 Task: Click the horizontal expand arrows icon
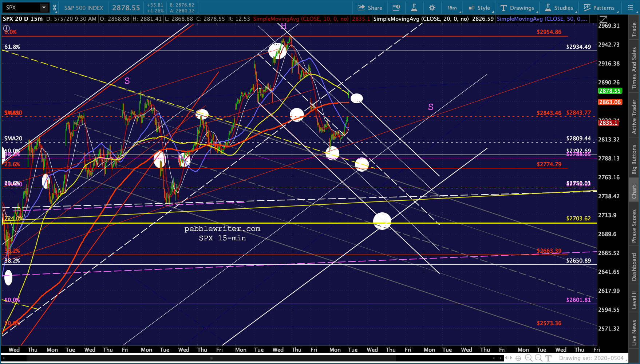click(x=508, y=358)
